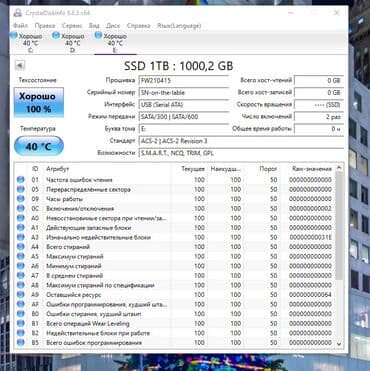Click the scrollbar down arrow in attribute list

339,344
